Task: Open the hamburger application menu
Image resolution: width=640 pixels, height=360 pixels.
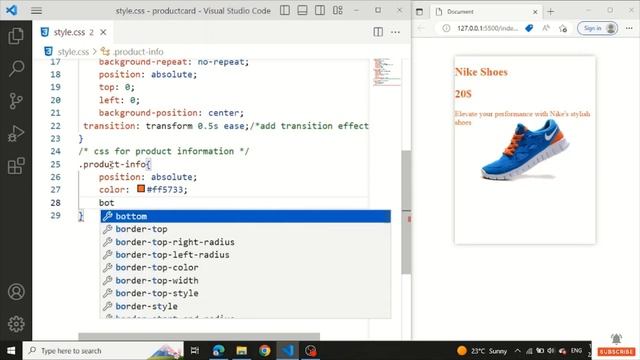Action: (36, 11)
